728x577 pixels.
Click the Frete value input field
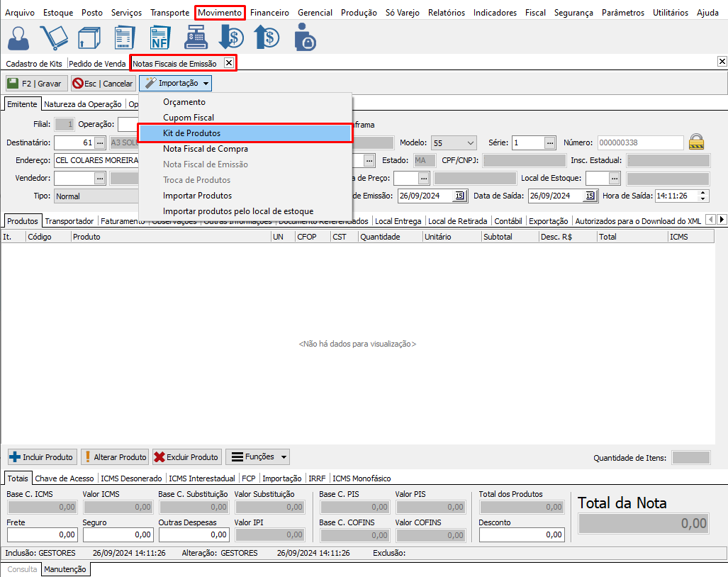[x=42, y=534]
